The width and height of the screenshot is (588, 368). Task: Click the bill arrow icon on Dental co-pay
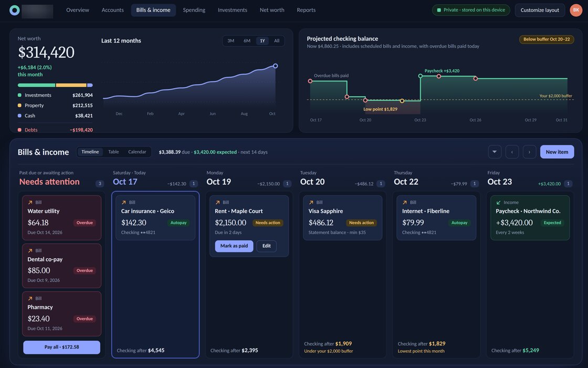point(30,250)
